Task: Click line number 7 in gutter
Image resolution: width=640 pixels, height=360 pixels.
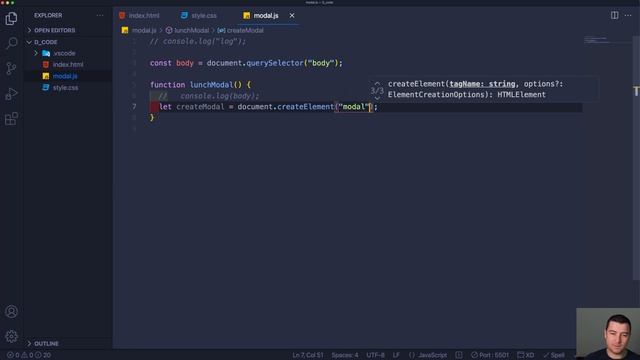Action: 134,107
